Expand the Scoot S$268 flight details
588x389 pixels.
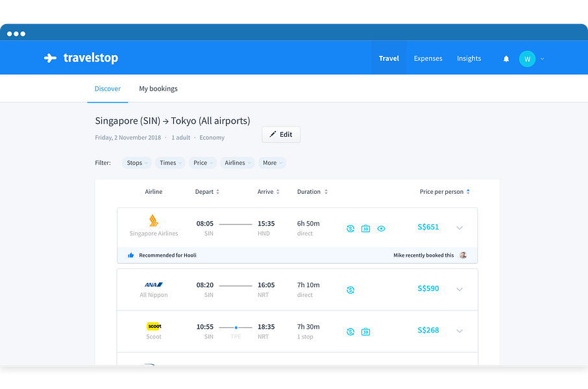click(x=459, y=331)
